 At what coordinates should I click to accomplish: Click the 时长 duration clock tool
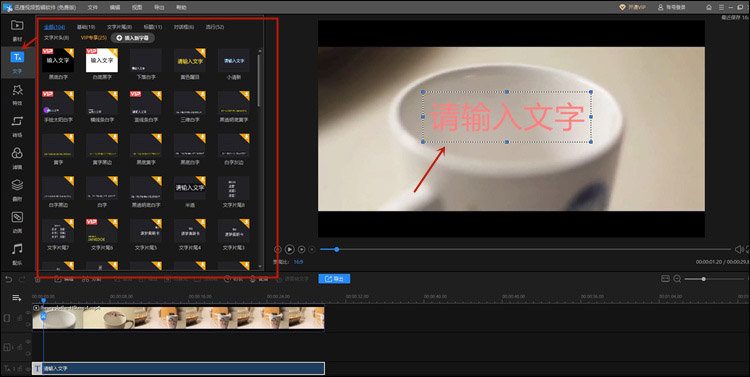pyautogui.click(x=233, y=279)
